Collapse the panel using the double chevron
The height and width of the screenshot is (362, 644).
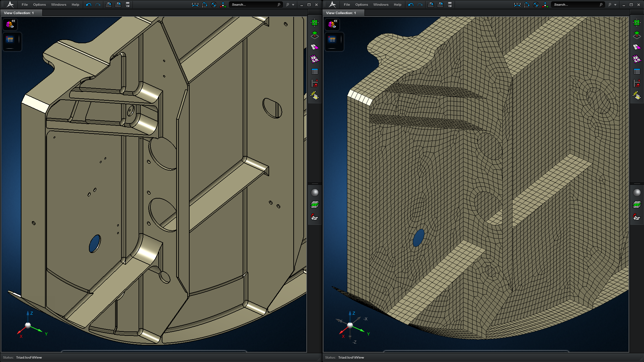point(13,21)
